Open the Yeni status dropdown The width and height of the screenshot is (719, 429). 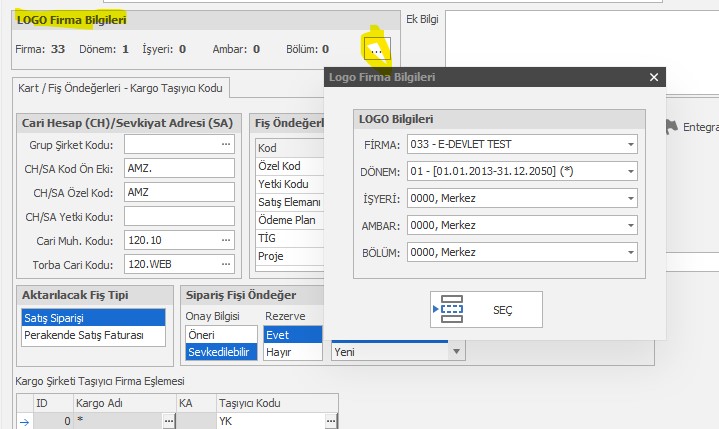pyautogui.click(x=456, y=352)
